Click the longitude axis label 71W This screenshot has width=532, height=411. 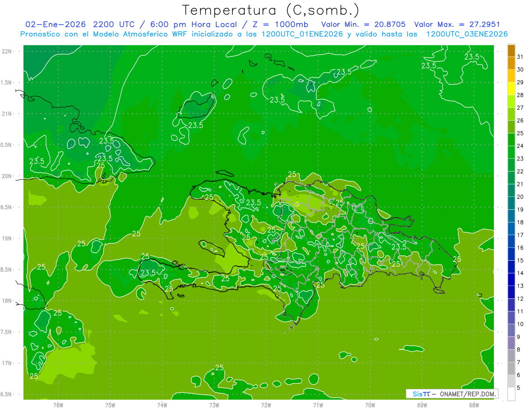click(318, 405)
